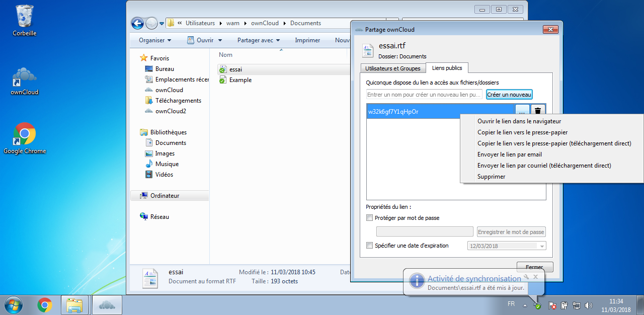The image size is (644, 315).
Task: Click the link name input field
Action: (424, 95)
